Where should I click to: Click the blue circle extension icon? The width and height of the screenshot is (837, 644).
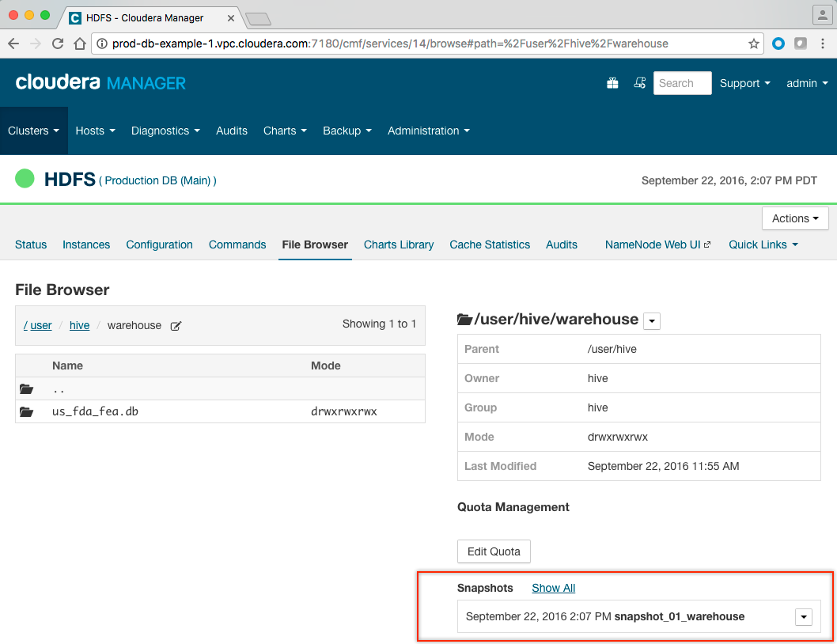(x=778, y=44)
